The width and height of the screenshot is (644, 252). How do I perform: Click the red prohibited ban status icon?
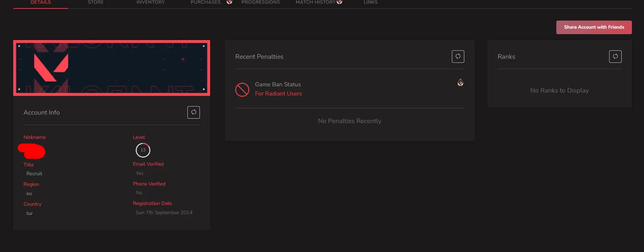tap(242, 90)
